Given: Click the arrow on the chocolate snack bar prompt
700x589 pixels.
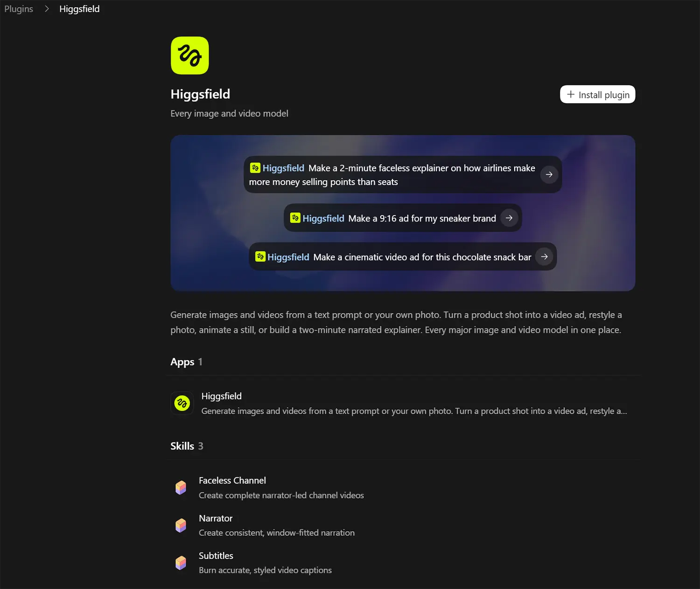Looking at the screenshot, I should 544,256.
